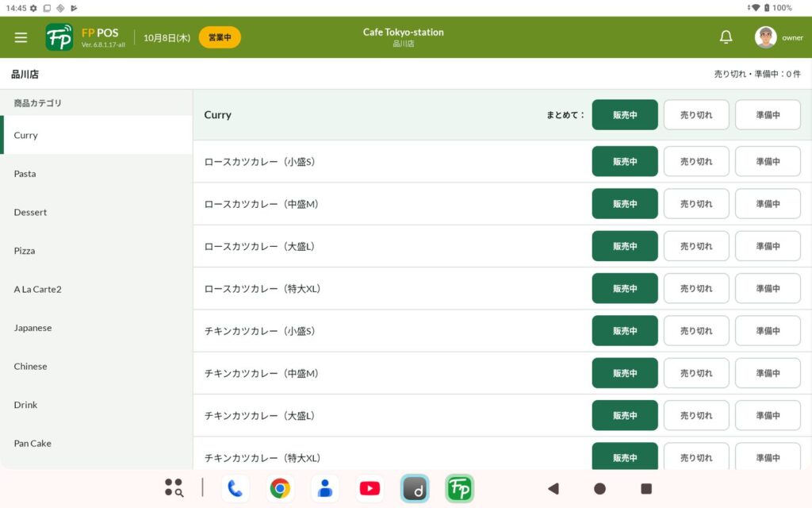
Task: Mark ロースカツカレー（小盛S） as 売り切れ
Action: click(696, 161)
